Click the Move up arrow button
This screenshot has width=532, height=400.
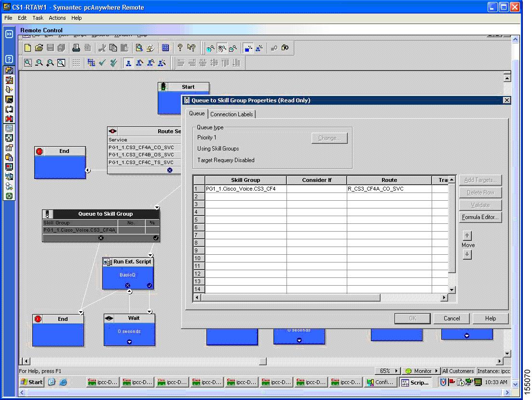467,235
